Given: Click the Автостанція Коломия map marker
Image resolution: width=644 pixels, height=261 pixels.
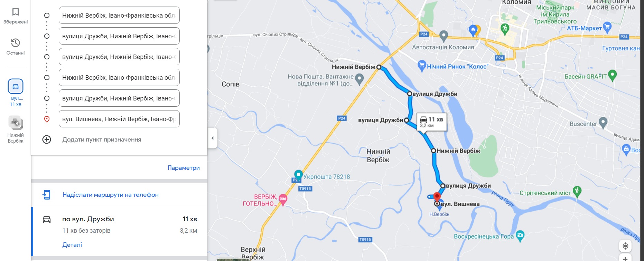Looking at the screenshot, I should pyautogui.click(x=444, y=35).
